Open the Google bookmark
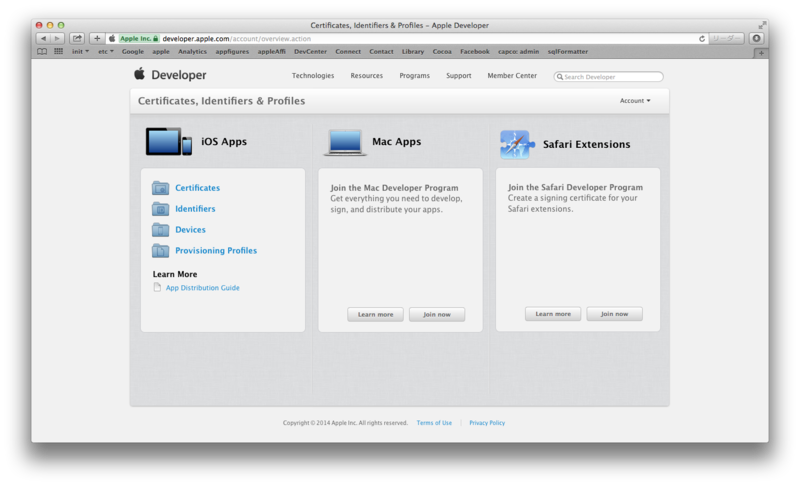The width and height of the screenshot is (800, 486). (133, 52)
